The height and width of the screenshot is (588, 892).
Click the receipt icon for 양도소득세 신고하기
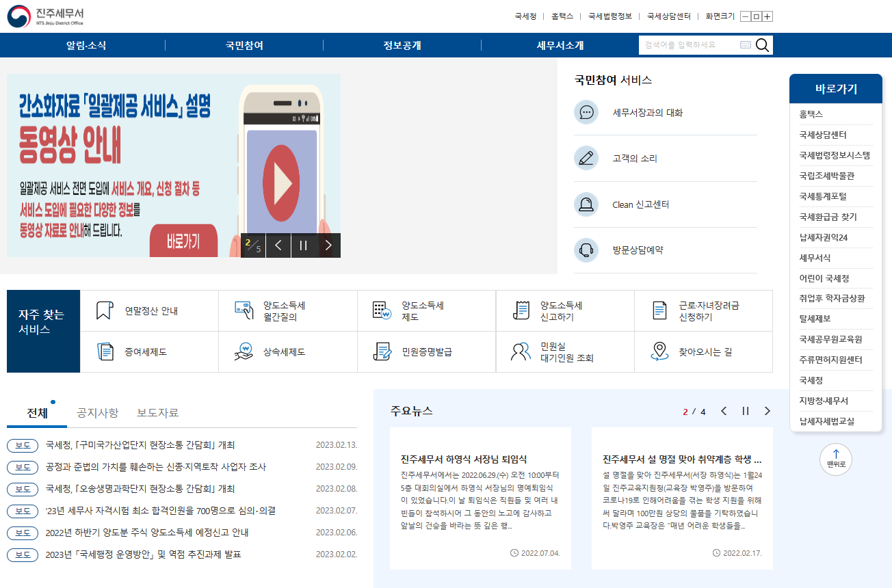tap(521, 310)
